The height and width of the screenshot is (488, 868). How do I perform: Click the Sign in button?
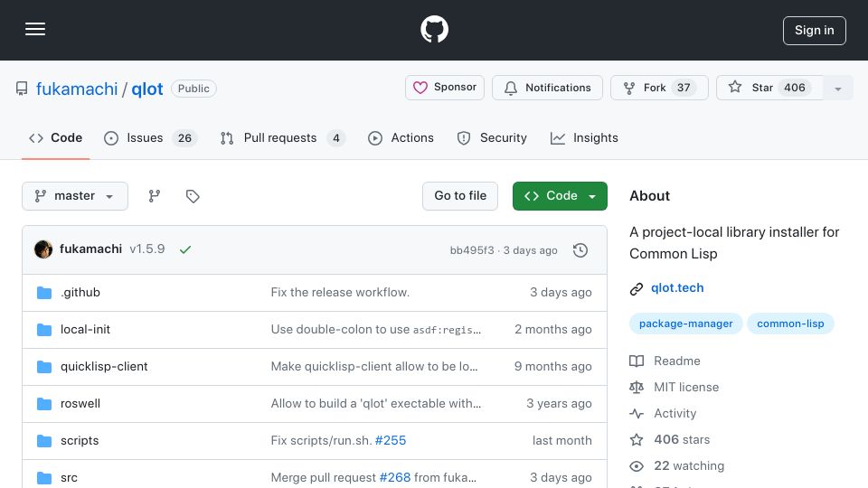pyautogui.click(x=815, y=31)
